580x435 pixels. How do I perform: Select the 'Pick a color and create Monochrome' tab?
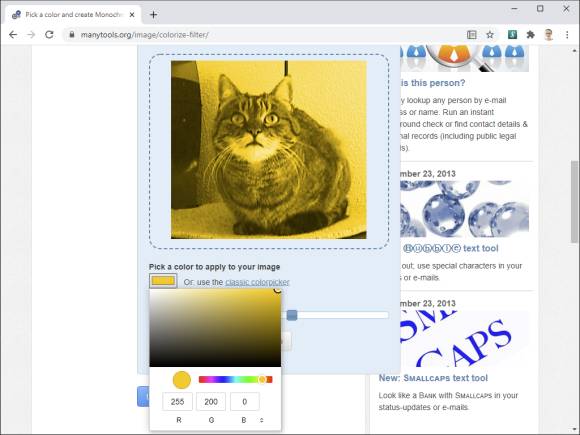tap(73, 15)
